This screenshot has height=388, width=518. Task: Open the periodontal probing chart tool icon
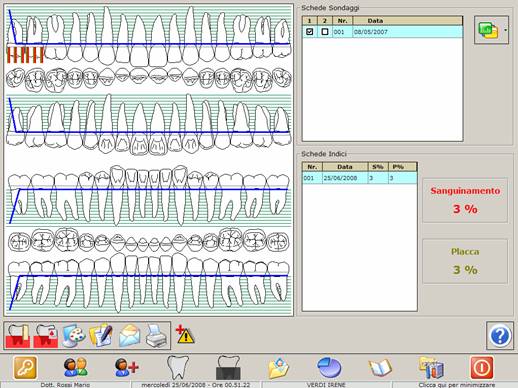coord(18,336)
